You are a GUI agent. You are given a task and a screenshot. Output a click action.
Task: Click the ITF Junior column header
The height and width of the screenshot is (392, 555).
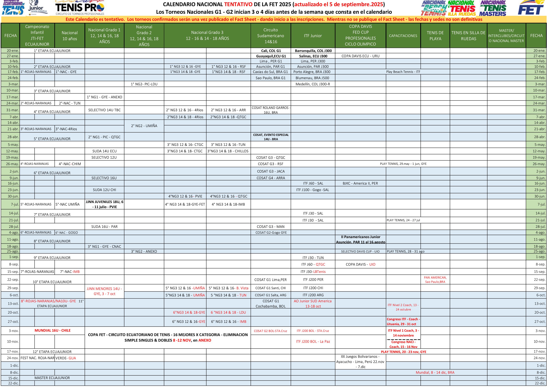pos(313,36)
